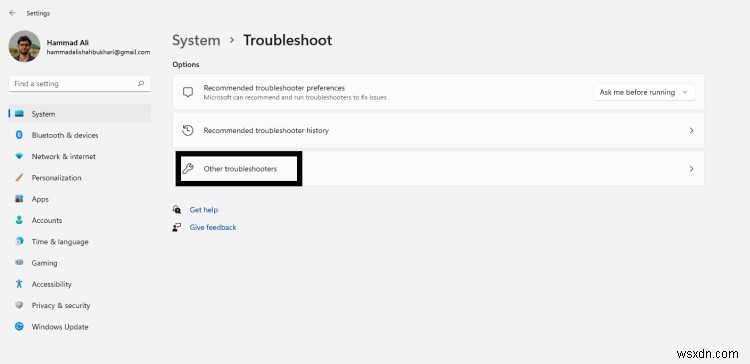Go to Network & internet settings

click(64, 156)
